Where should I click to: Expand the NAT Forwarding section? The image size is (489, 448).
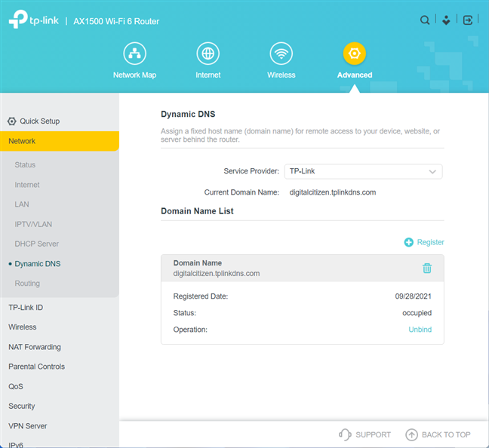coord(35,347)
